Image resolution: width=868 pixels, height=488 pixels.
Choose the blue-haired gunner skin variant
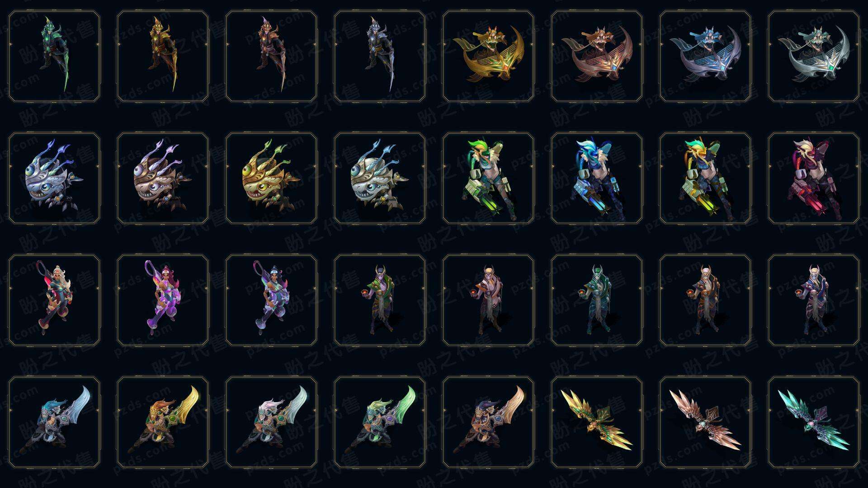click(x=597, y=178)
